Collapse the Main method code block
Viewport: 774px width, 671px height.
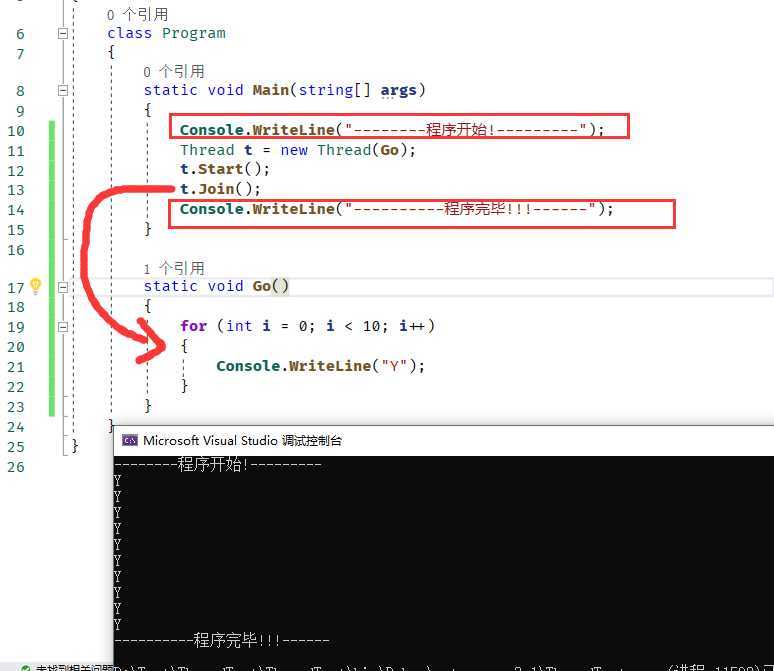pyautogui.click(x=63, y=90)
